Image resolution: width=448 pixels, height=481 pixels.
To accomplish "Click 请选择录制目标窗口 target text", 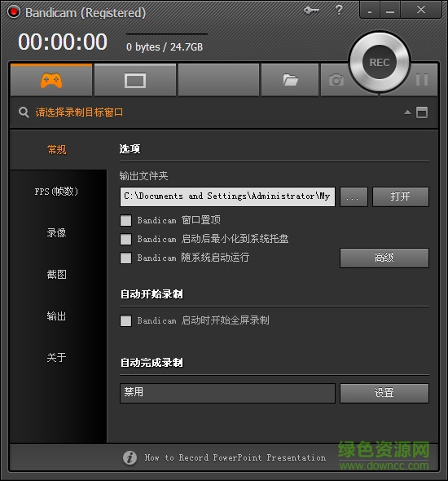I will coord(79,113).
